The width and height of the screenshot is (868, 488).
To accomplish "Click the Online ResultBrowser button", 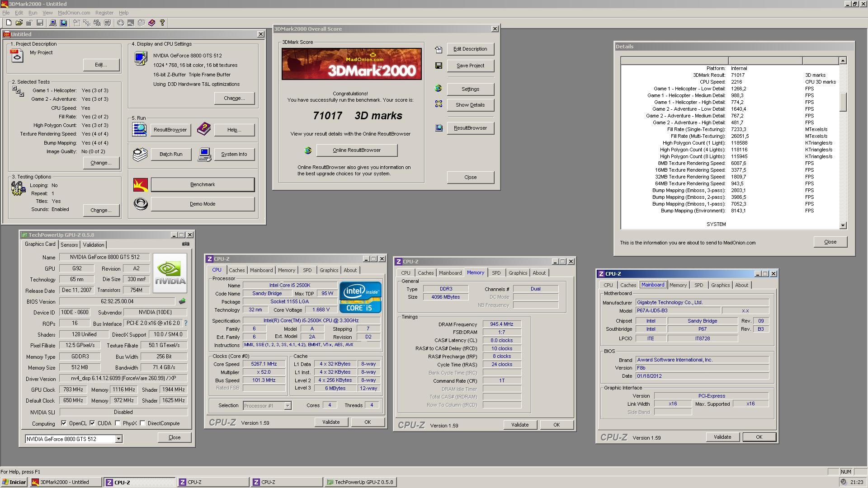I will [x=357, y=150].
